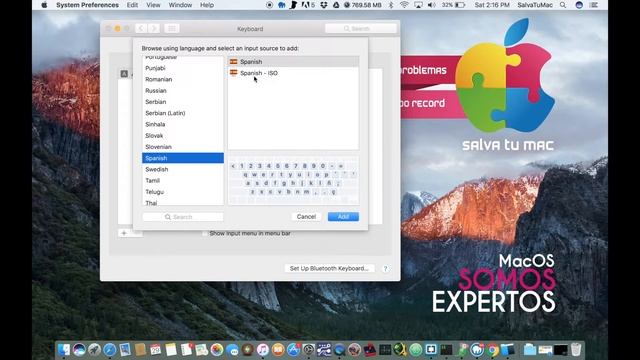Click the Spotlight search magnifier
The image size is (640, 360).
point(563,5)
